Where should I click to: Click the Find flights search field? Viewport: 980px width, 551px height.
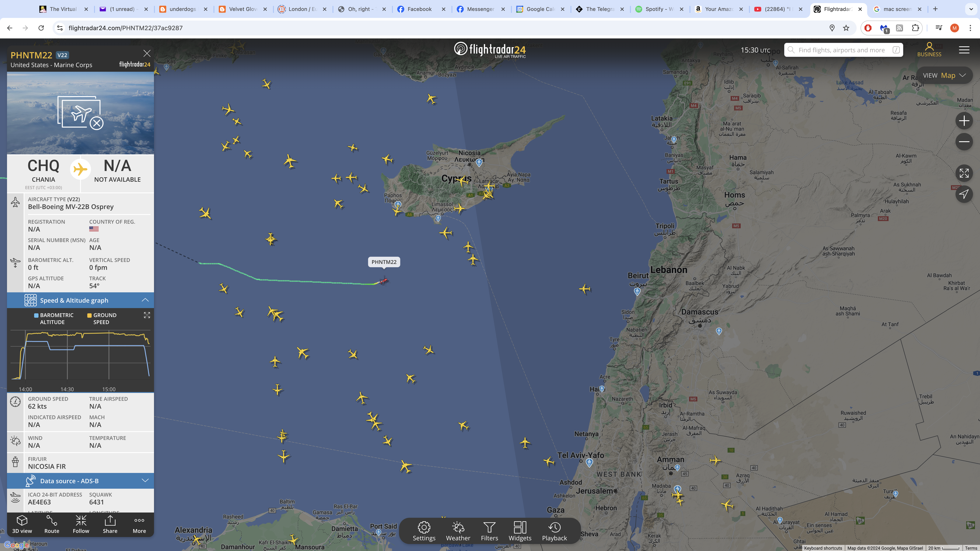coord(843,50)
